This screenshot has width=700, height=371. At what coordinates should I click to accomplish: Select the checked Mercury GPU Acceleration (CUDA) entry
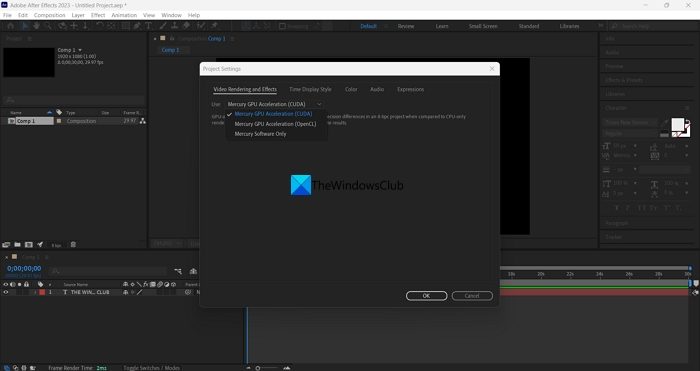click(273, 114)
